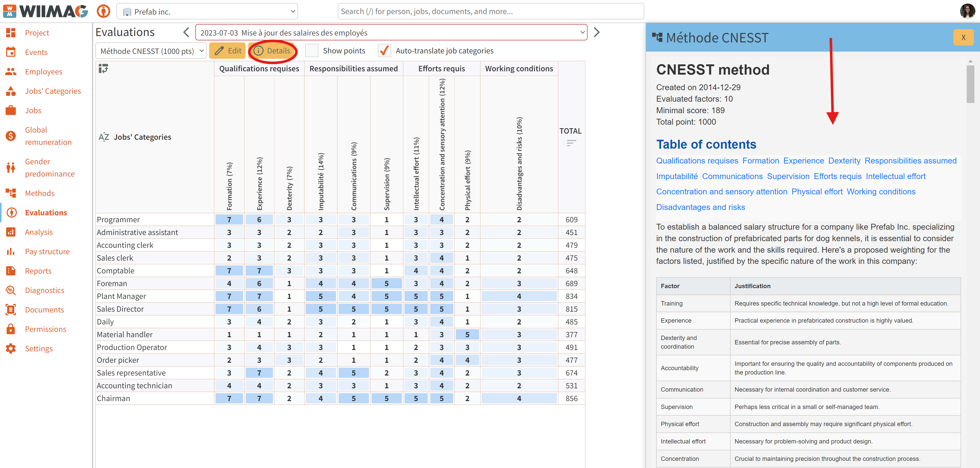Sort Jobs' Categories alphabetically with AZ icon
980x468 pixels.
(x=104, y=137)
